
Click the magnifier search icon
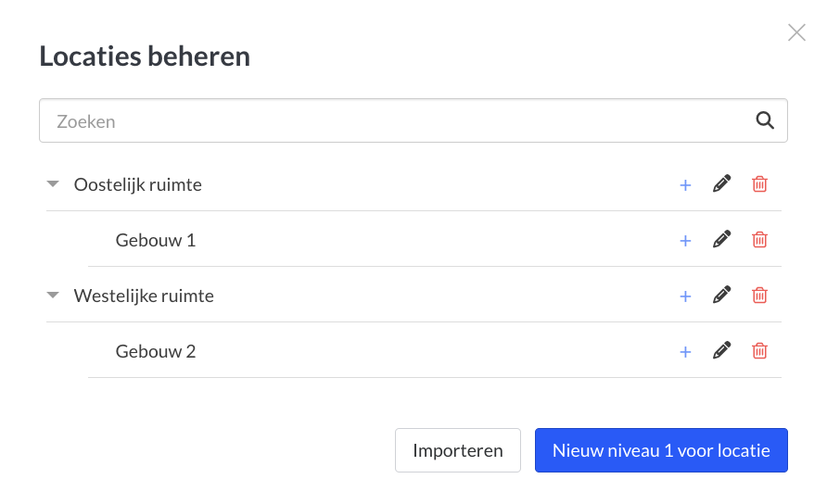coord(765,120)
